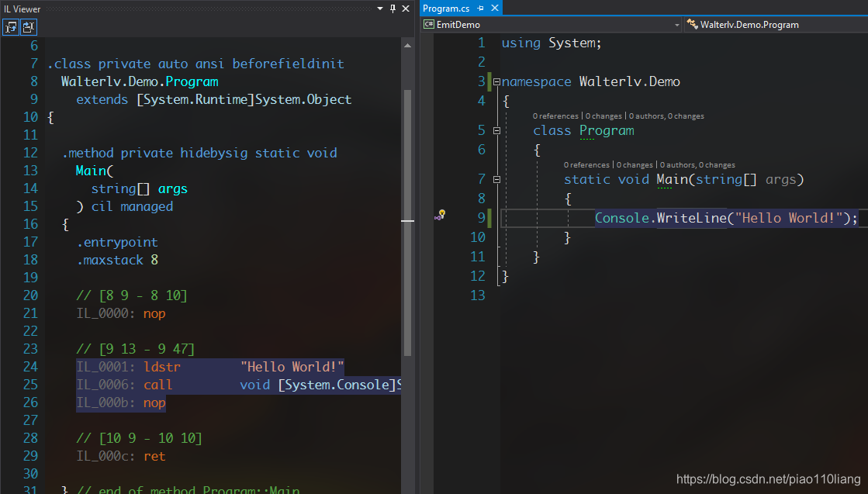
Task: Click '.maxstack 8' in the IL Viewer
Action: point(117,260)
